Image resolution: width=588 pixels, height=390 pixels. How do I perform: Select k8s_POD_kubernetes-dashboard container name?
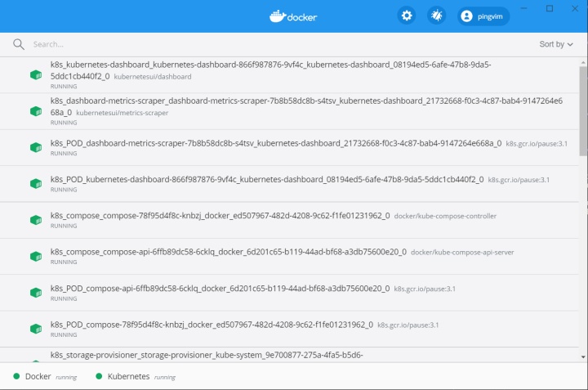tap(267, 179)
